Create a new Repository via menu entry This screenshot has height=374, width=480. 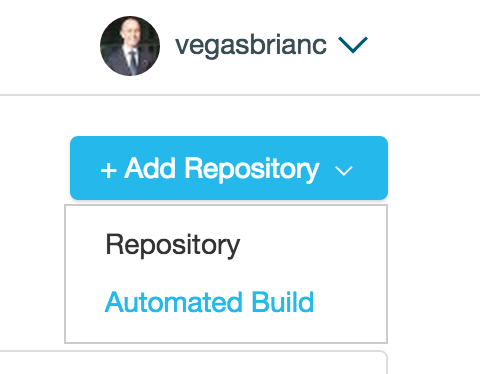(x=172, y=245)
